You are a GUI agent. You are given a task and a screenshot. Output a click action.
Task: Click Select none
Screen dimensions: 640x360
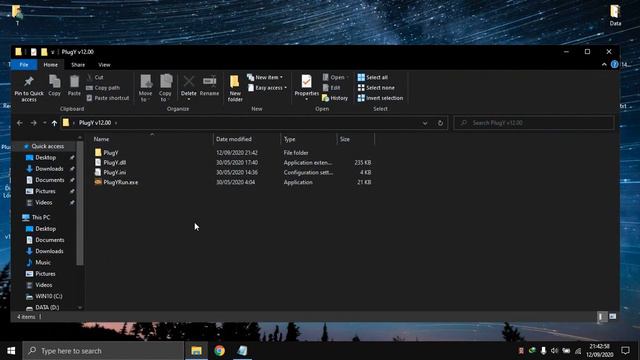pyautogui.click(x=376, y=88)
